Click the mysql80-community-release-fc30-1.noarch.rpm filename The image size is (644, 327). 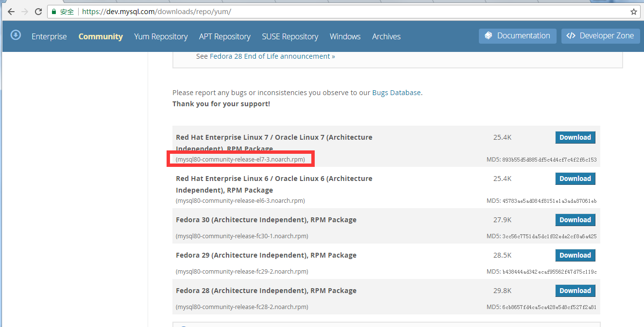click(242, 236)
